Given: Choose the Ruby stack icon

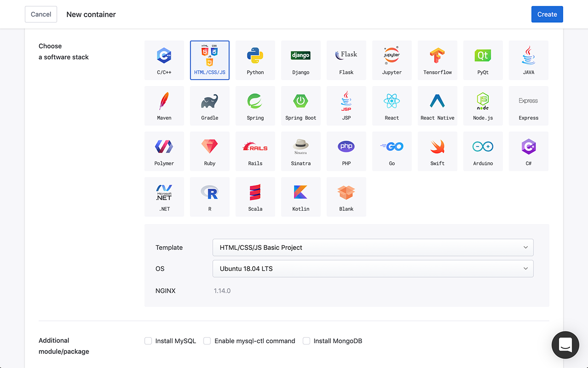Looking at the screenshot, I should (209, 151).
